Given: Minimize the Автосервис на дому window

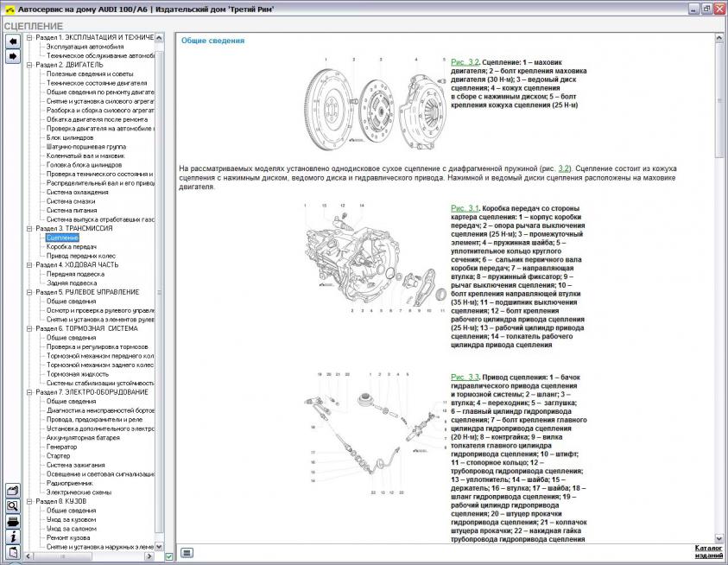Looking at the screenshot, I should tap(693, 9).
